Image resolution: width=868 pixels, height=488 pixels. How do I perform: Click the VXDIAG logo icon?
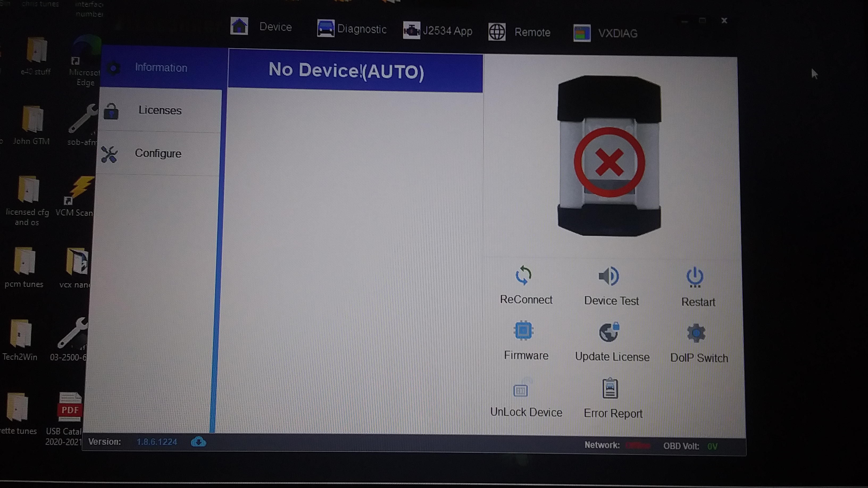pos(582,33)
